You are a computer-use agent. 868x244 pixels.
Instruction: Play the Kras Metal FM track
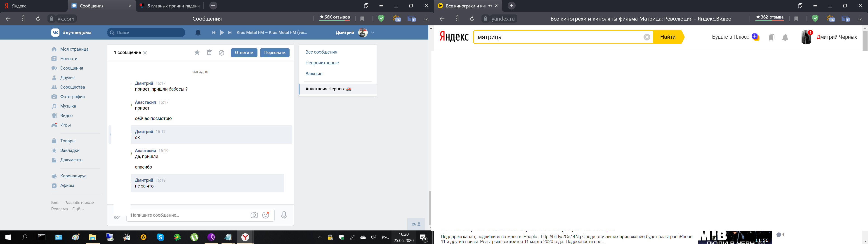click(x=222, y=33)
